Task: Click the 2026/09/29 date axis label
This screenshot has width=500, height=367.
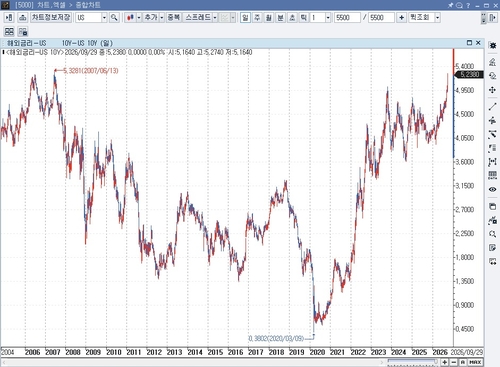Action: click(467, 352)
